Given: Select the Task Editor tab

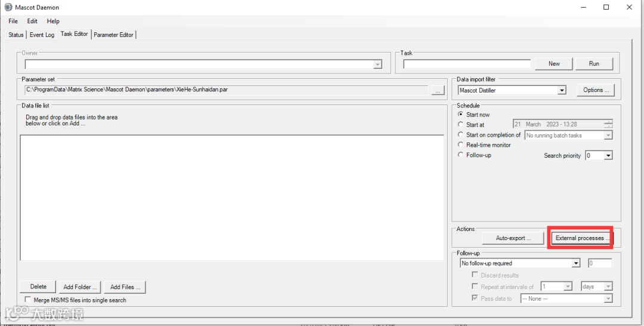Looking at the screenshot, I should pyautogui.click(x=75, y=34).
